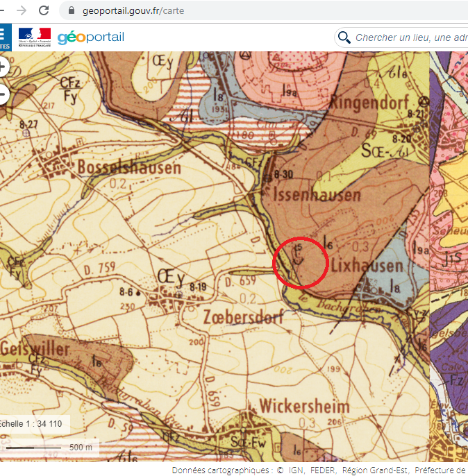Click the browser reload button
Image resolution: width=468 pixels, height=476 pixels.
(44, 10)
